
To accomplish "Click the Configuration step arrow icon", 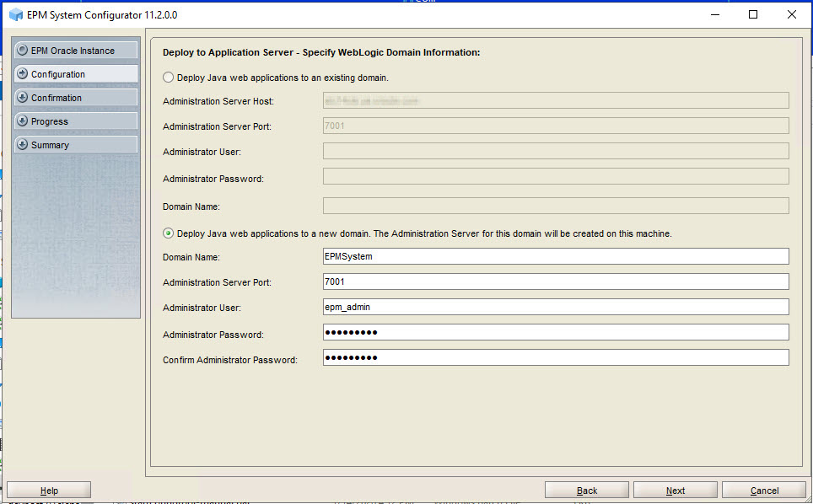I will [x=22, y=73].
